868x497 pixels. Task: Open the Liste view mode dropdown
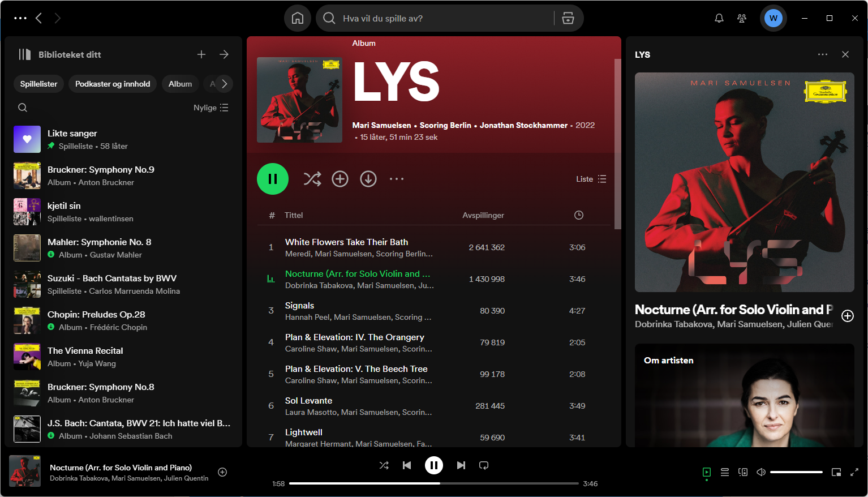[591, 179]
